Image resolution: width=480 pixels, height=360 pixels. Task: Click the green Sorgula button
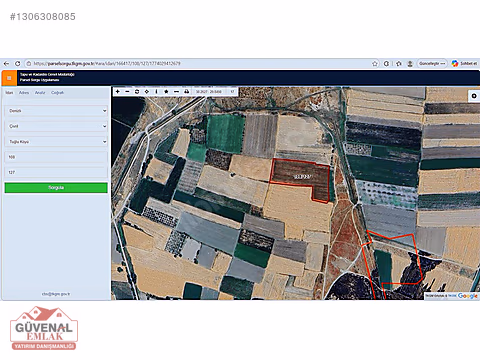[56, 188]
